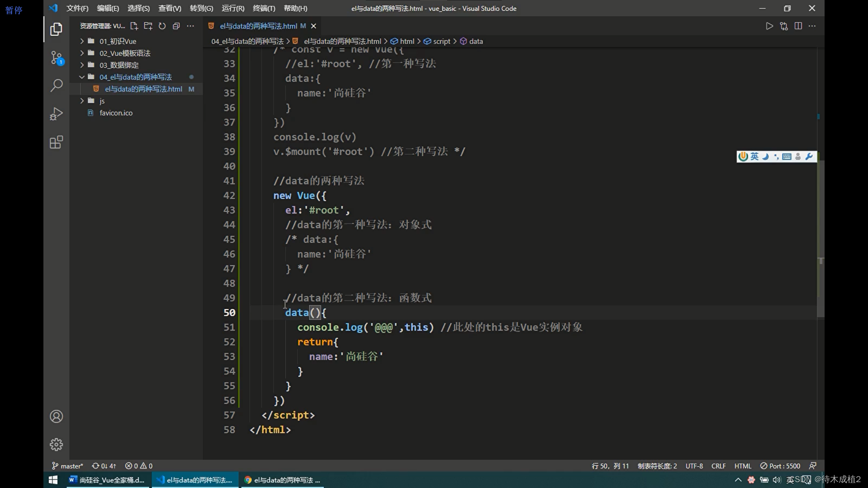Open the 选择(S) menu
The image size is (868, 488).
(x=138, y=8)
